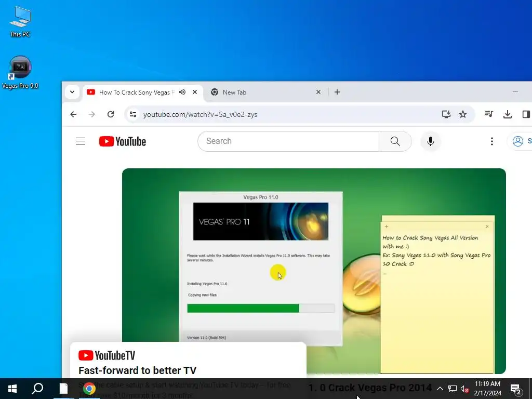
Task: Open YouTube settings three-dot menu
Action: (x=491, y=141)
